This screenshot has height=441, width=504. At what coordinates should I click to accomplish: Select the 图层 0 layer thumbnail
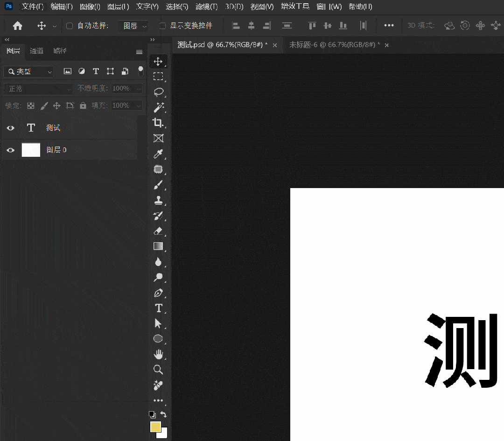[x=31, y=150]
